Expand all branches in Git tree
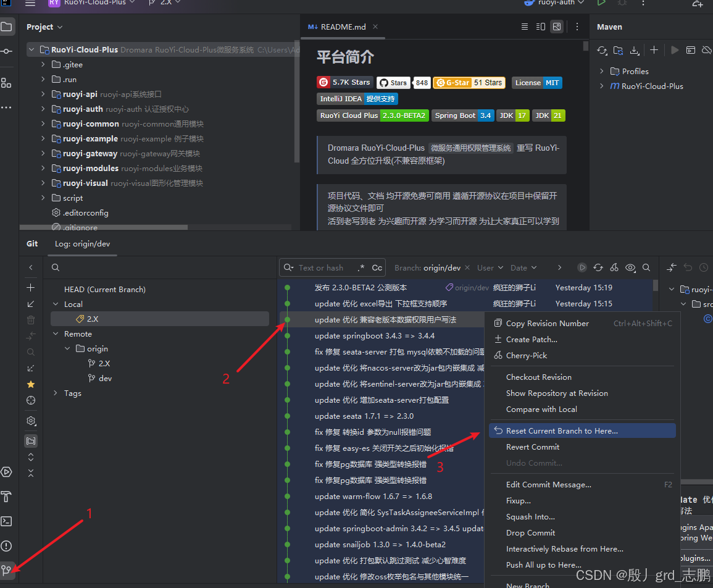 coord(30,457)
